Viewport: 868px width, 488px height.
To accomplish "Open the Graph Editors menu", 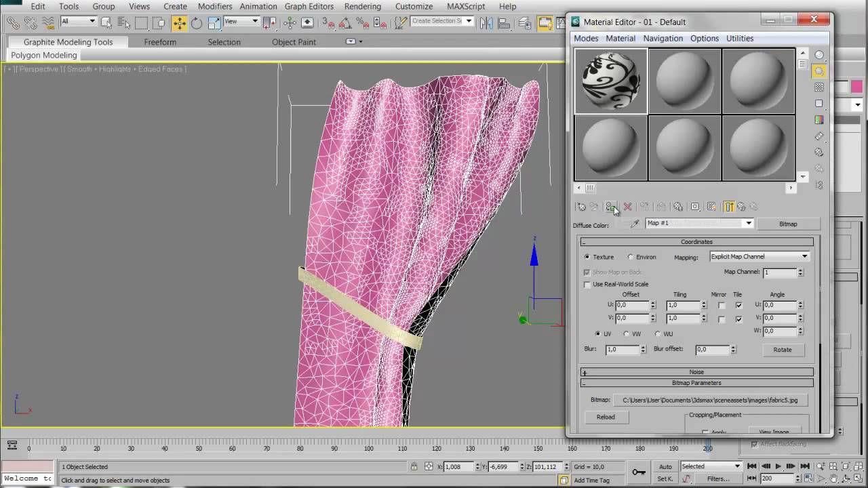I will pos(309,6).
